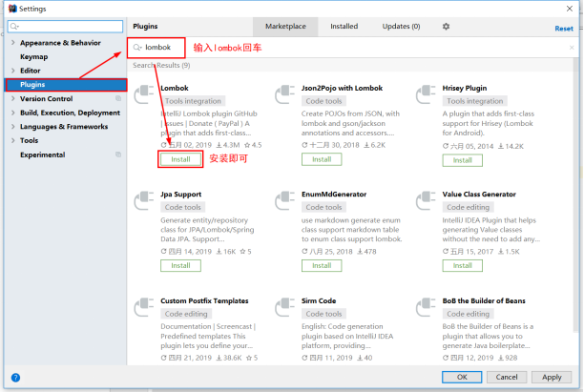The image size is (584, 392).
Task: Open the help question mark icon
Action: (x=15, y=378)
